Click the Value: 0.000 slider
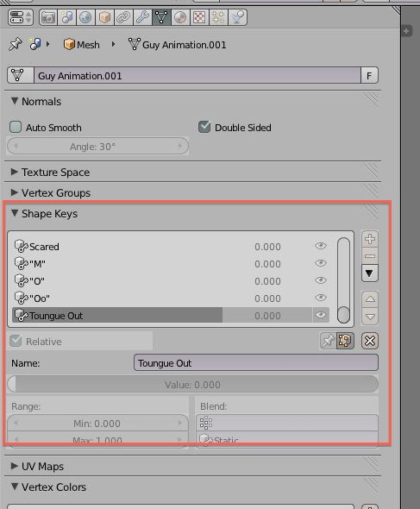This screenshot has height=509, width=420. [x=193, y=385]
